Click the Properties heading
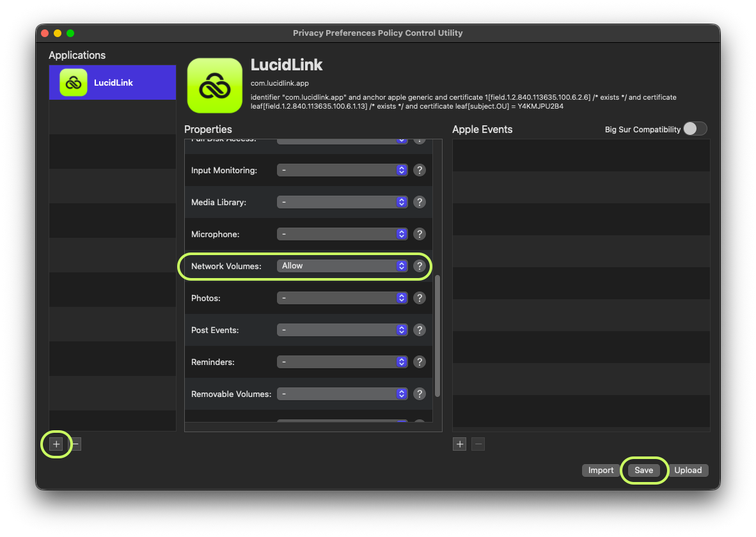This screenshot has height=537, width=756. point(208,129)
